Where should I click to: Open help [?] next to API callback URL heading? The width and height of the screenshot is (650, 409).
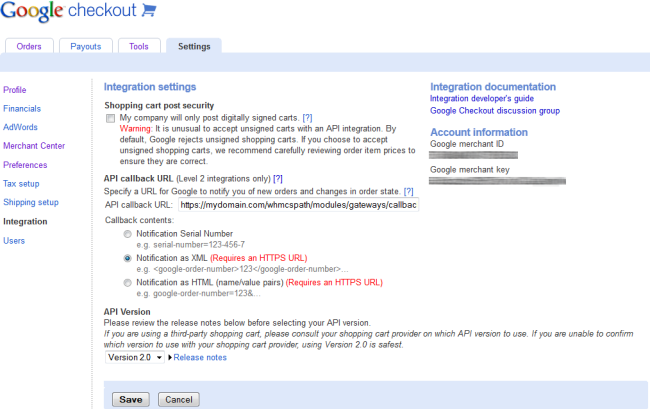[278, 179]
